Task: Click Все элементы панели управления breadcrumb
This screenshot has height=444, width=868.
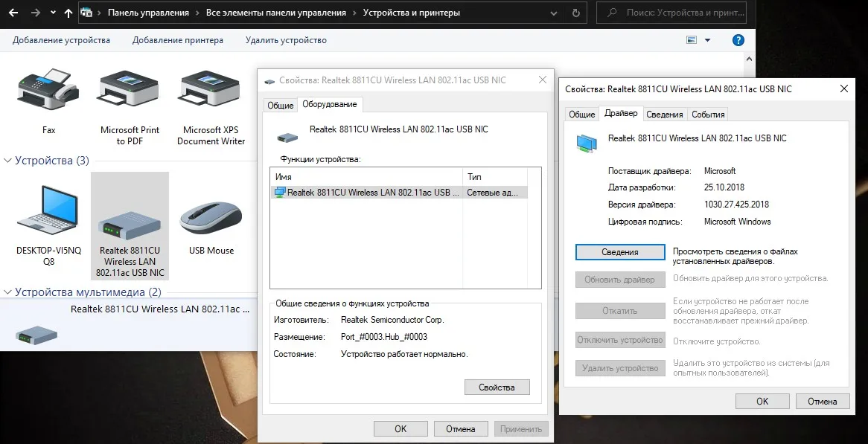Action: tap(275, 12)
